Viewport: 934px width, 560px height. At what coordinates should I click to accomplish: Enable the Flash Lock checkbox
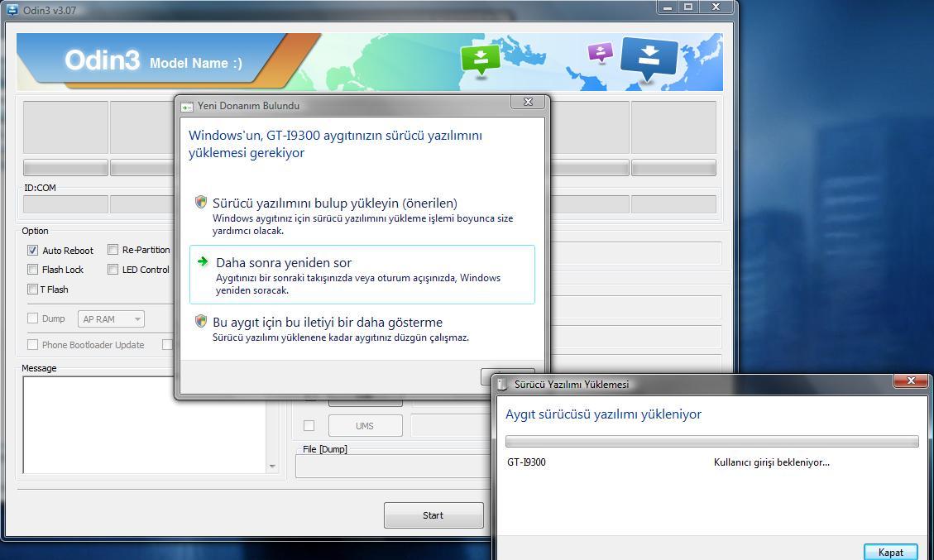pyautogui.click(x=33, y=270)
